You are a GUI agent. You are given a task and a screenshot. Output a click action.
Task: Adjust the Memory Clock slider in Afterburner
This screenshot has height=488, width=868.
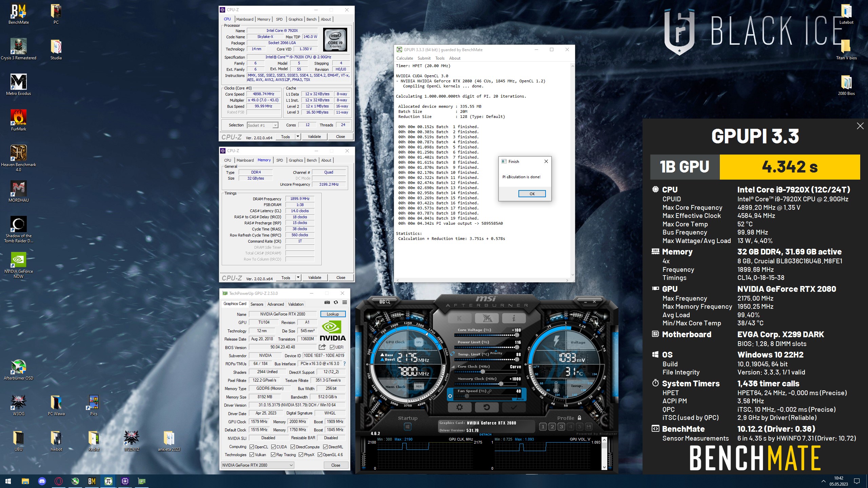coord(486,384)
